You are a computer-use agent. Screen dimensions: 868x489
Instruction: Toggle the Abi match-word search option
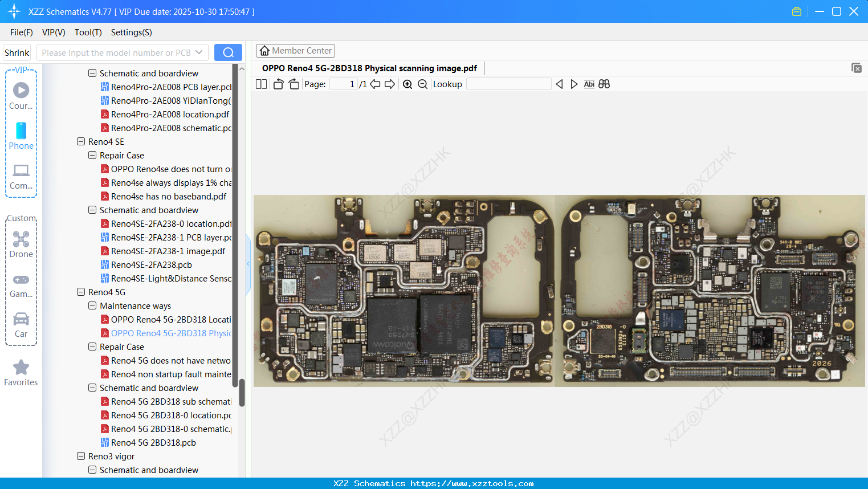pos(589,84)
